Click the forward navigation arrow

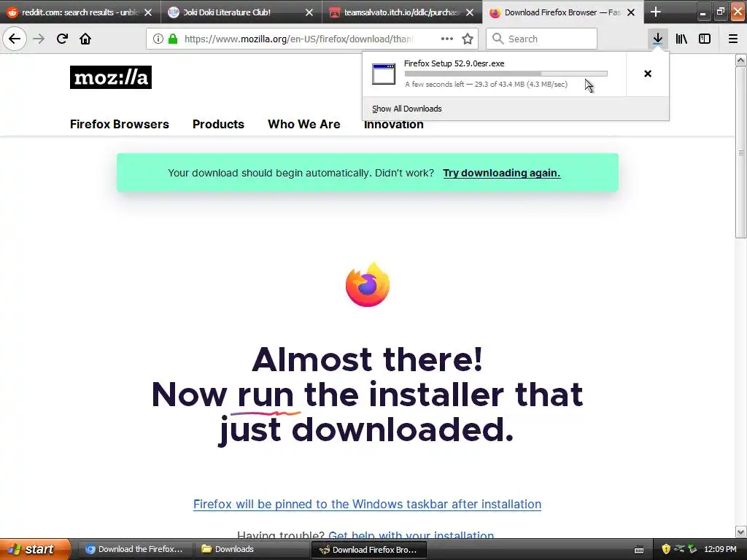[39, 39]
